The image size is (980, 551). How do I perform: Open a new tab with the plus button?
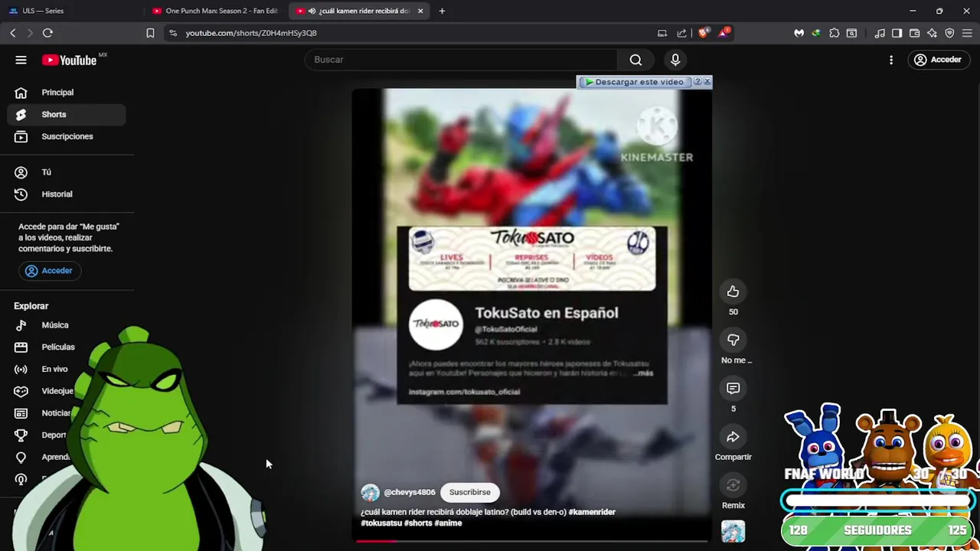[x=442, y=11]
